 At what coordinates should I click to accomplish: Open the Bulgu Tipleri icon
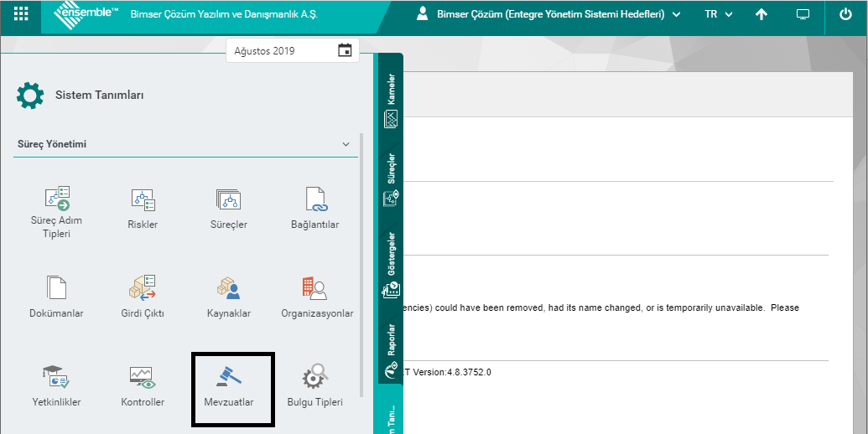click(x=314, y=377)
